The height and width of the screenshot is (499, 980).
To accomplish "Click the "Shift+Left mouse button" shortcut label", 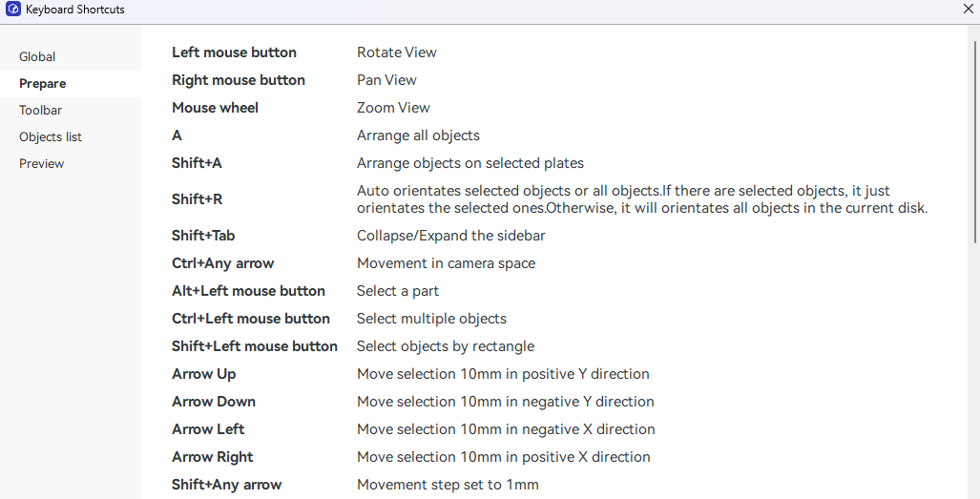I will click(255, 346).
